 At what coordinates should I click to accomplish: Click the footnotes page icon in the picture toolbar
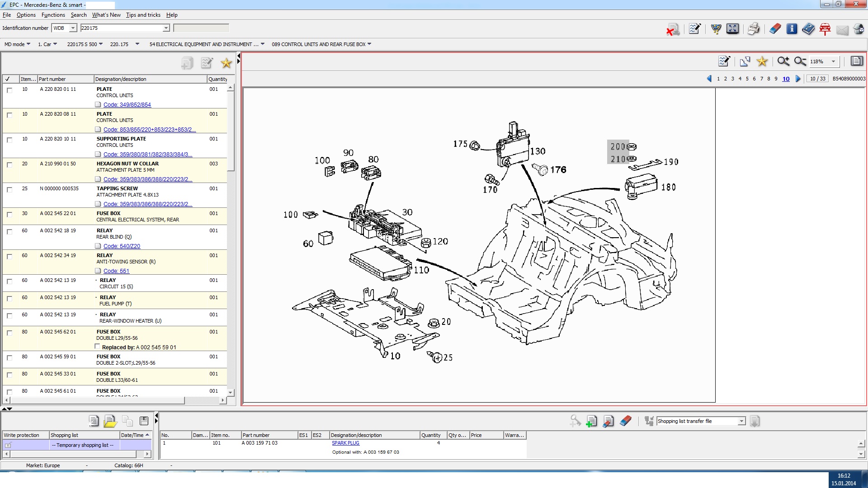coord(857,61)
